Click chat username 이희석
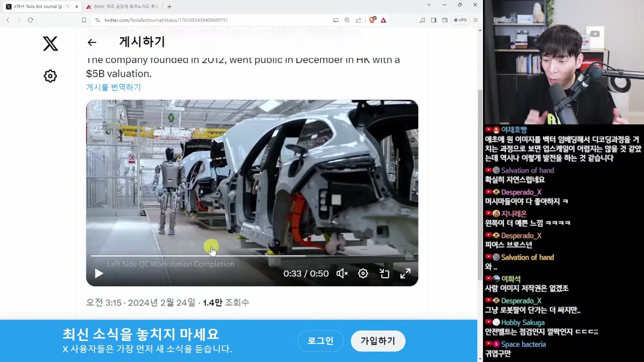This screenshot has height=362, width=644. [x=511, y=279]
